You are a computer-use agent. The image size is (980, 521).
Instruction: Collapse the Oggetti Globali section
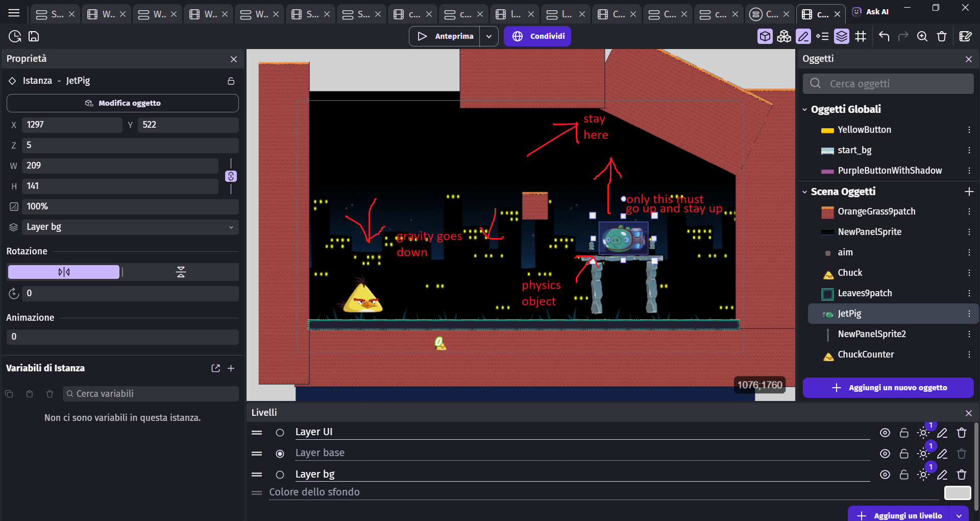[805, 109]
